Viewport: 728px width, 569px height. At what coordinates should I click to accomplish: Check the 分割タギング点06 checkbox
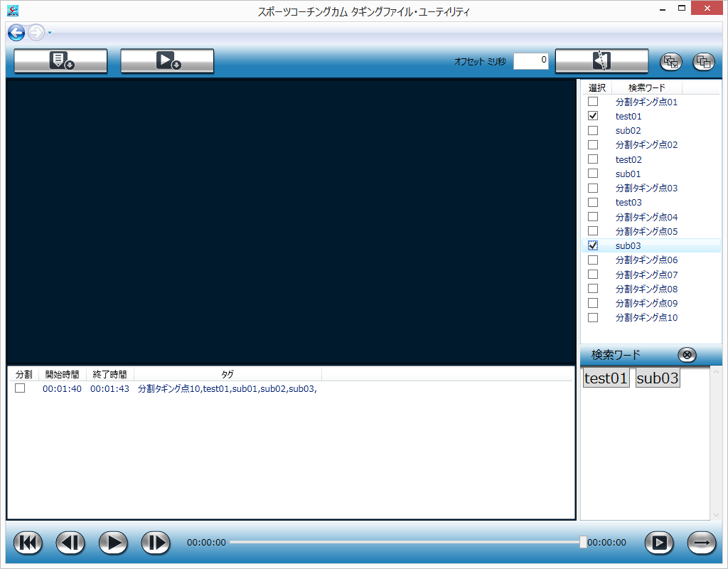[593, 260]
